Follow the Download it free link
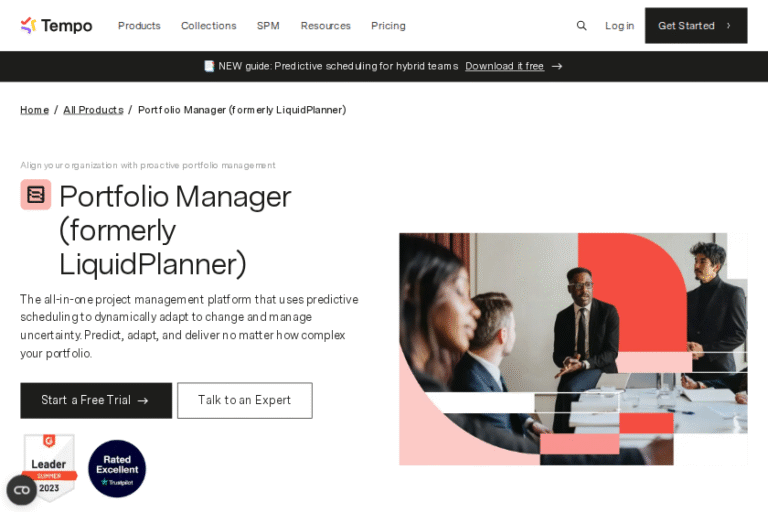 click(504, 66)
